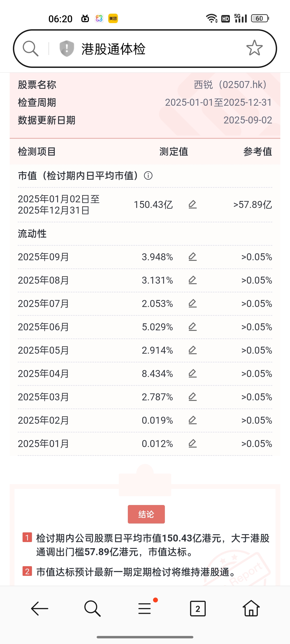Edit the 2025年08月 liquidity value

[193, 280]
